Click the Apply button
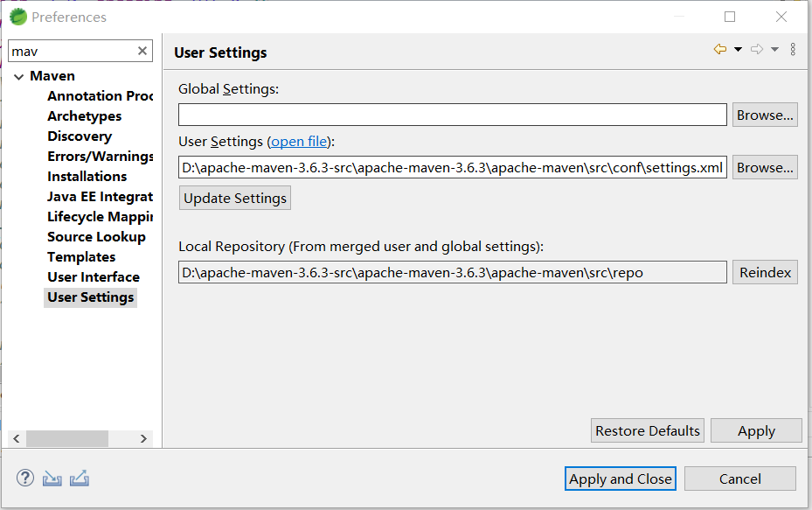The width and height of the screenshot is (812, 510). 756,430
